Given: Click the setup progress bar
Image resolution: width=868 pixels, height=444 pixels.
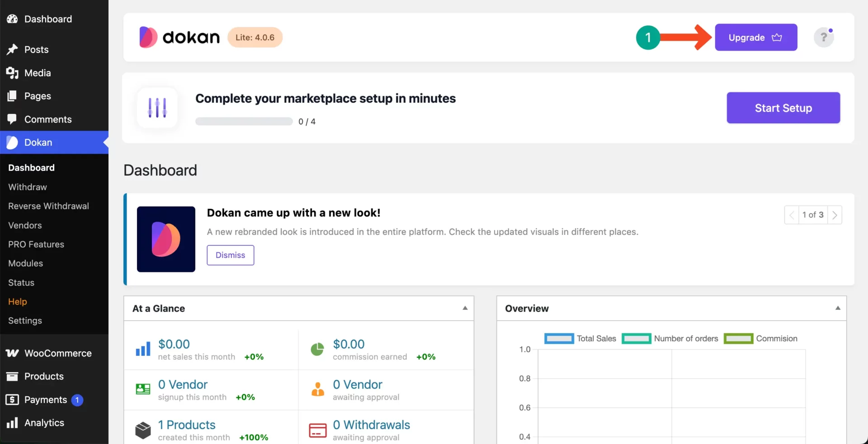Looking at the screenshot, I should pos(244,122).
